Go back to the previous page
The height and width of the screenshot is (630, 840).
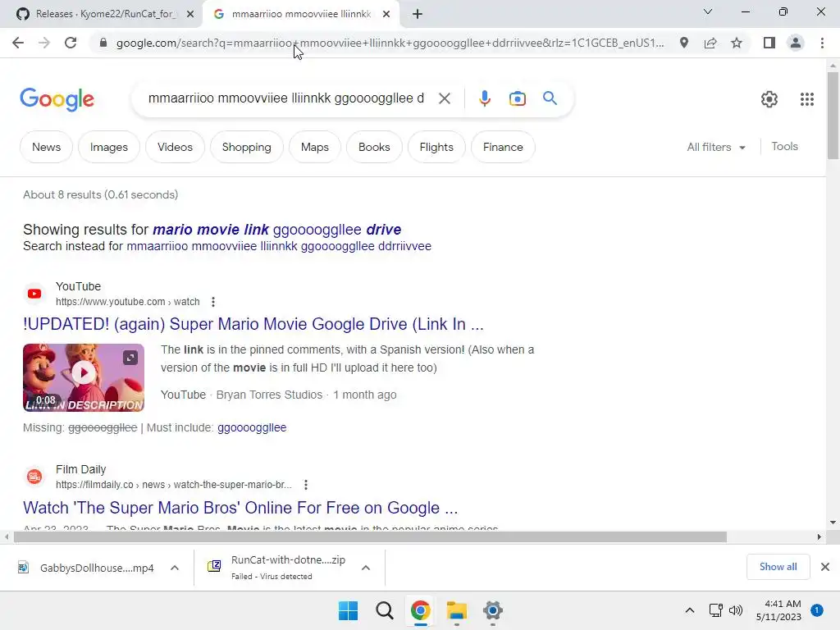pos(18,43)
